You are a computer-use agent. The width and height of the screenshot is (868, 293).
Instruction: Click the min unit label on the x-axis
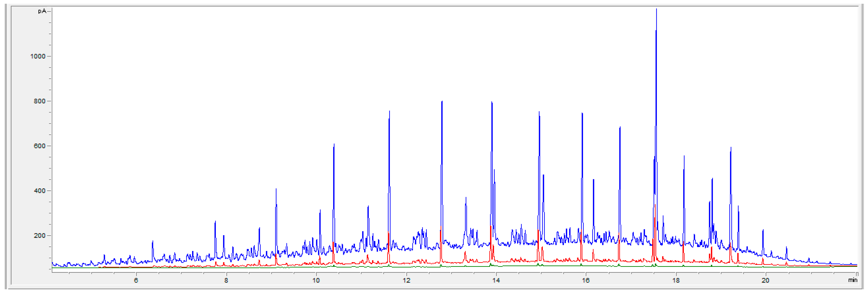[x=853, y=280]
